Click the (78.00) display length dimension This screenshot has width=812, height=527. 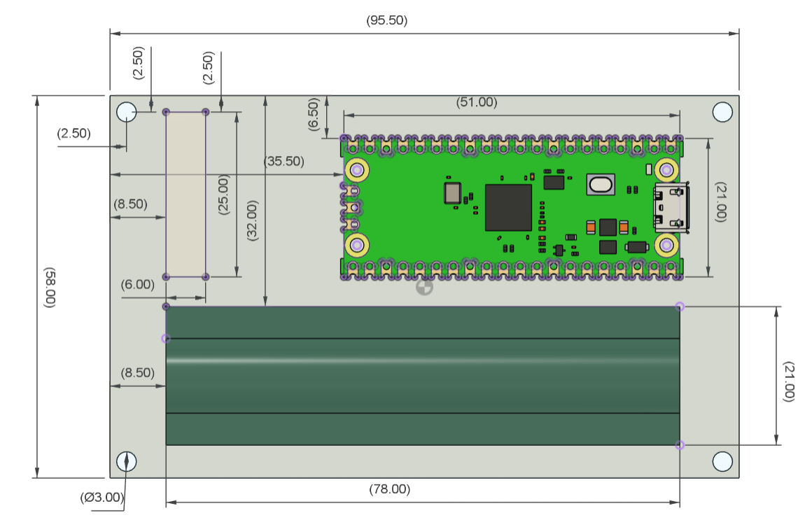389,489
